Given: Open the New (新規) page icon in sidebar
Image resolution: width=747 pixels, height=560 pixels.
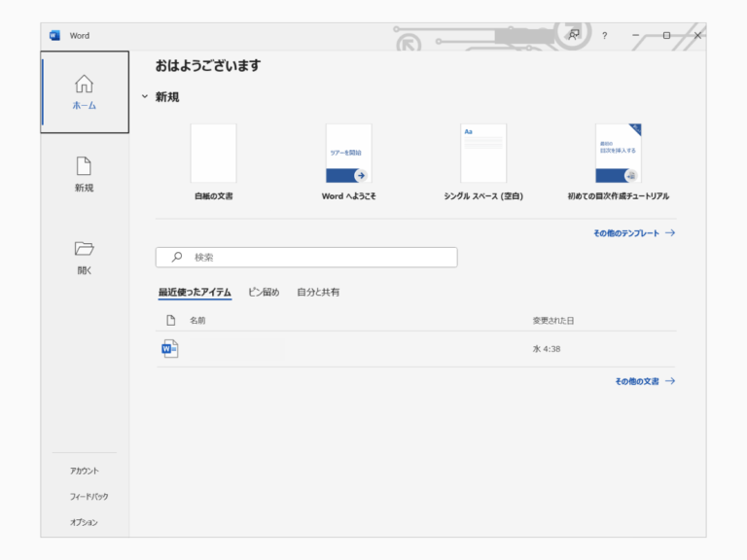Looking at the screenshot, I should coord(85,166).
